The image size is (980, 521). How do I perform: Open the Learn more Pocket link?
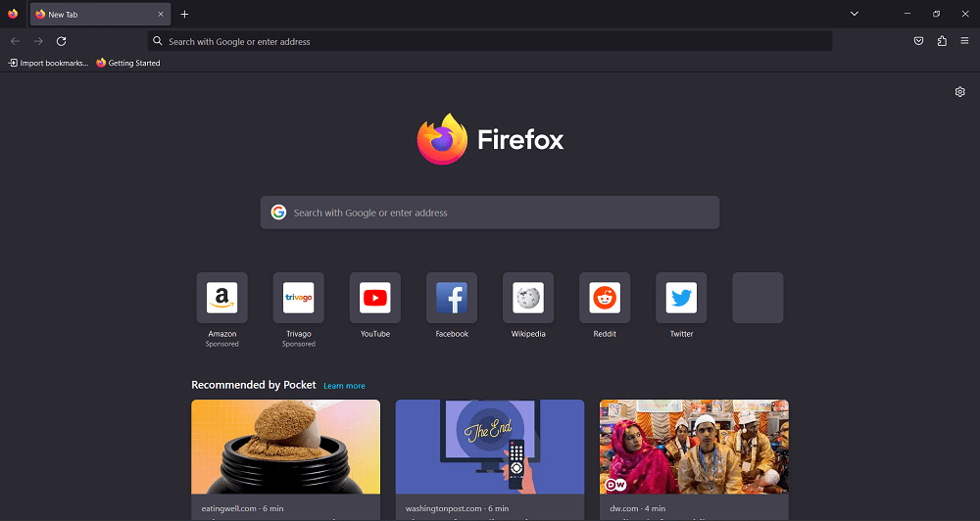tap(344, 386)
